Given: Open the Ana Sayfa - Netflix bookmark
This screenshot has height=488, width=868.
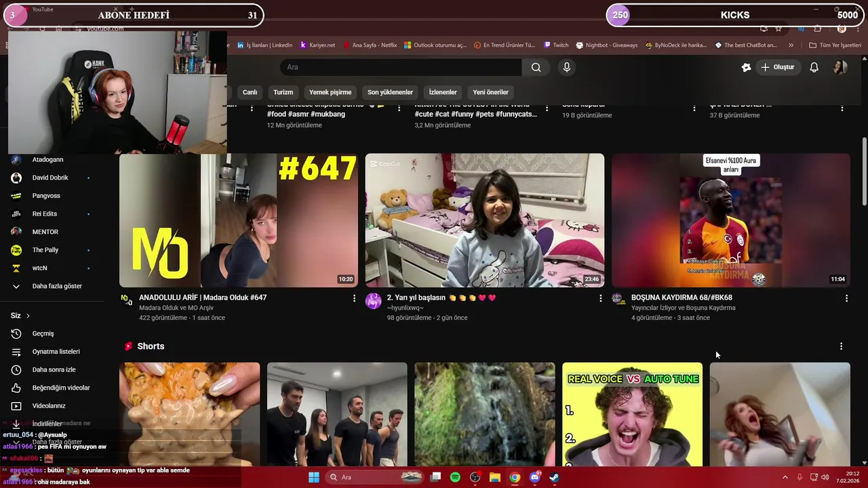Looking at the screenshot, I should (x=370, y=45).
